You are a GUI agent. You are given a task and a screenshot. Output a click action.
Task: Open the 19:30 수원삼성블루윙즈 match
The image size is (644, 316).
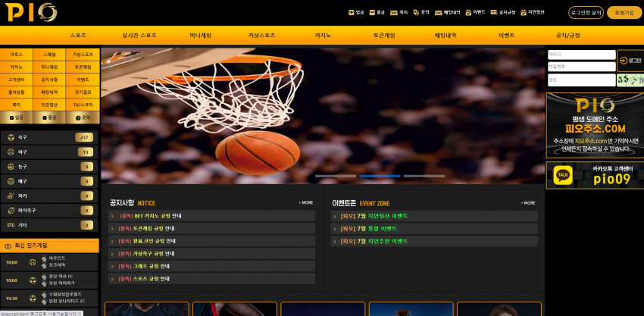pos(49,298)
